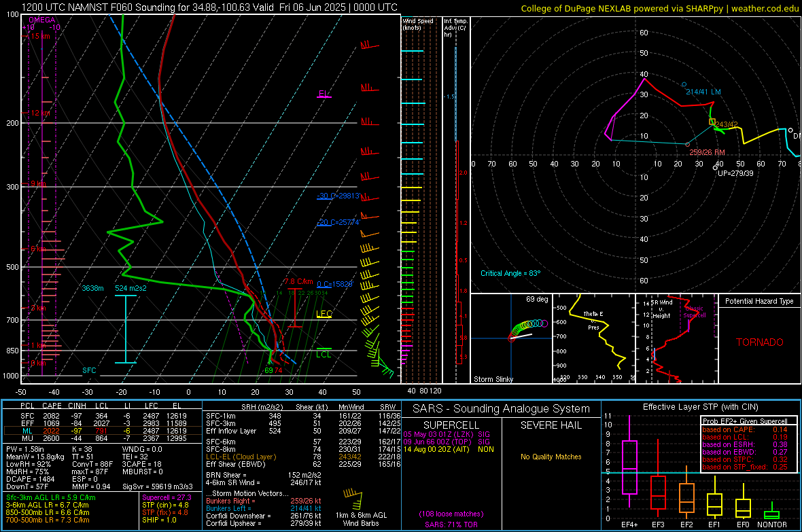Select the EFF parcel row in table
The width and height of the screenshot is (802, 532).
click(103, 423)
